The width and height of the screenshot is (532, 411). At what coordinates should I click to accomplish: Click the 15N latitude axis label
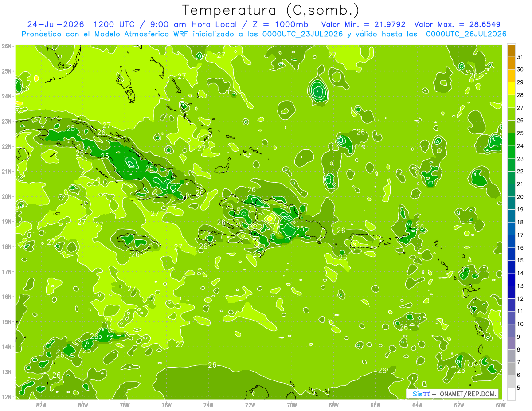pos(7,321)
